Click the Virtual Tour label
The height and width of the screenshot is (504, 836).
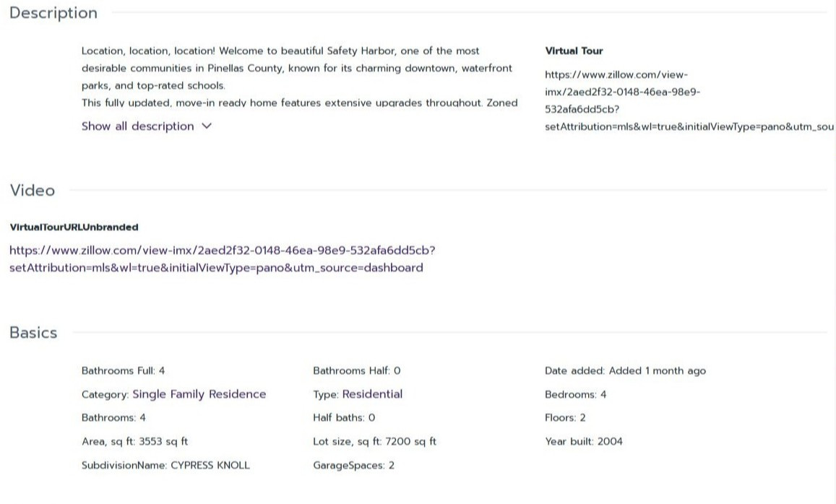(x=574, y=51)
